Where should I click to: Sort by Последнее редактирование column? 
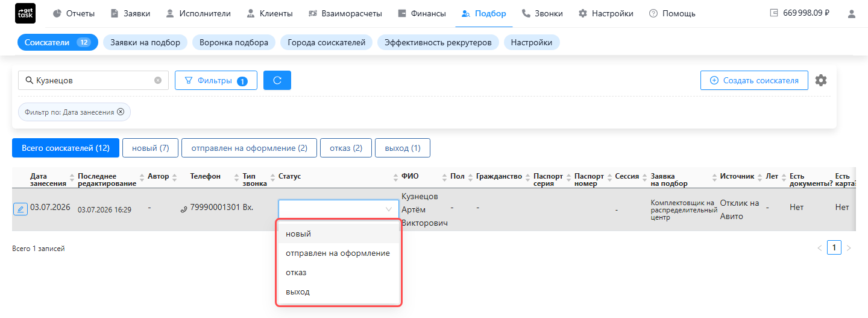coord(142,177)
